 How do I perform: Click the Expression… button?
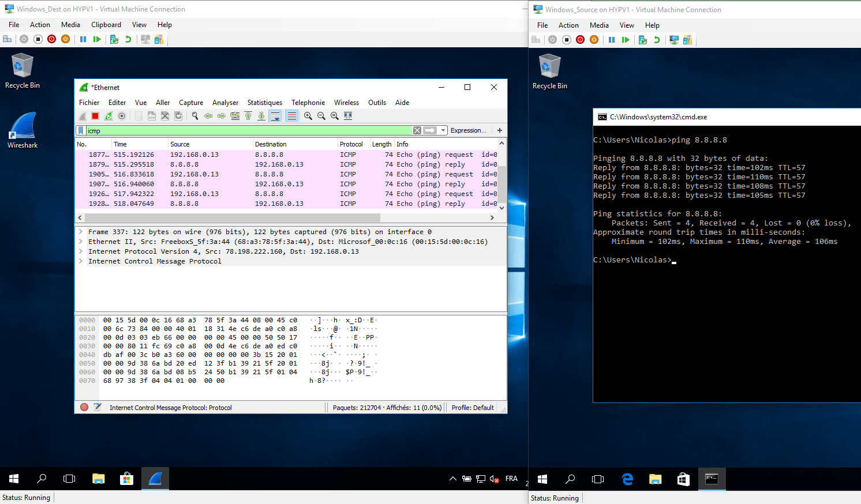point(468,130)
